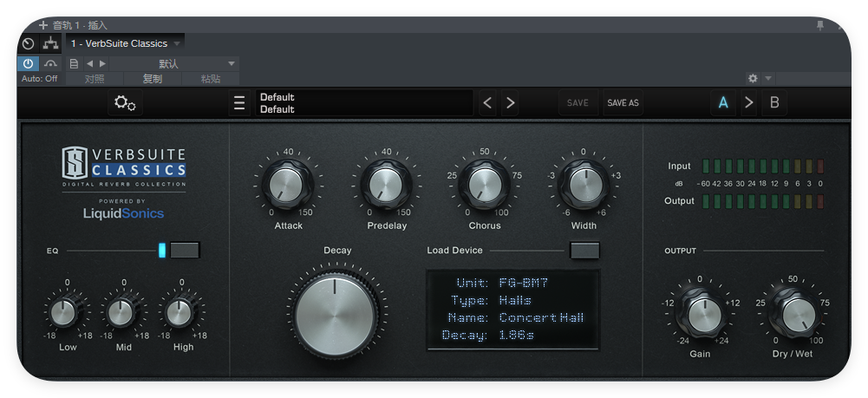Go to next host preset arrow
The height and width of the screenshot is (398, 868).
pos(102,63)
